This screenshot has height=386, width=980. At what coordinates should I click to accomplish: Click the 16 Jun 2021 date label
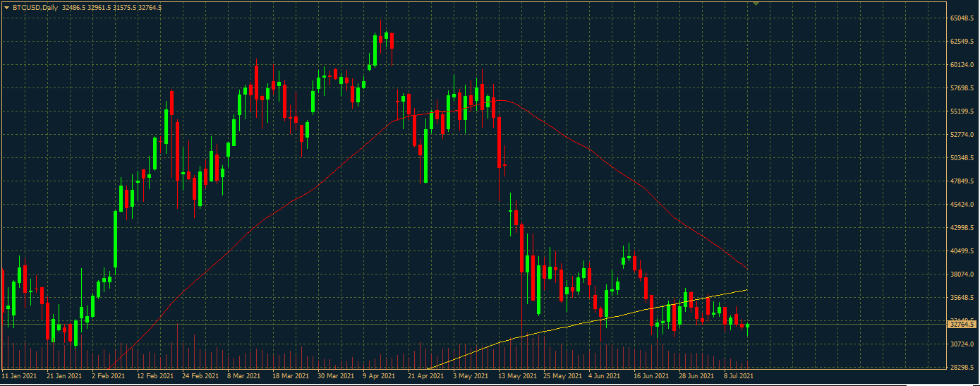[x=652, y=377]
